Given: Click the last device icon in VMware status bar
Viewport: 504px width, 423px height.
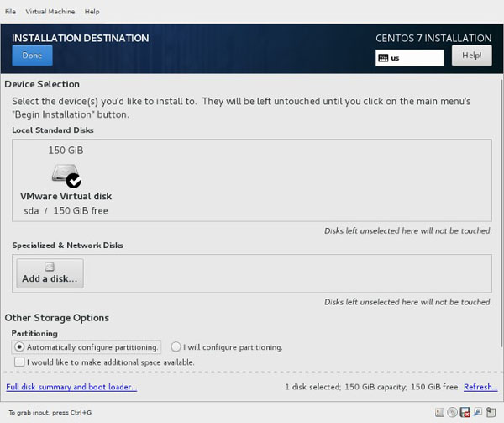Looking at the screenshot, I should (491, 412).
